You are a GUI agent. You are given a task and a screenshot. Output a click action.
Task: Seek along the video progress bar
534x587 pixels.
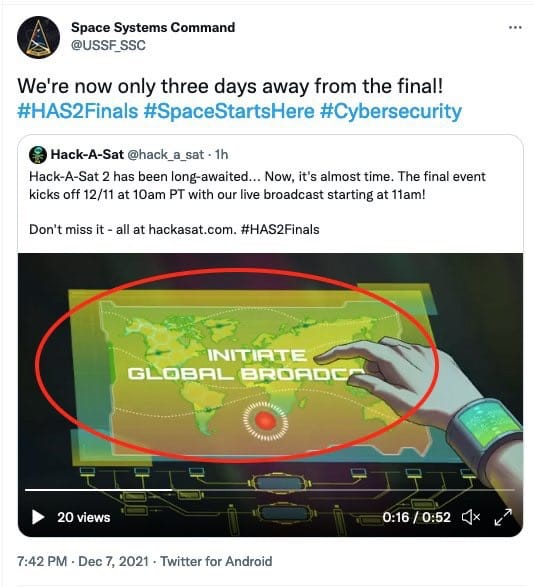[269, 489]
